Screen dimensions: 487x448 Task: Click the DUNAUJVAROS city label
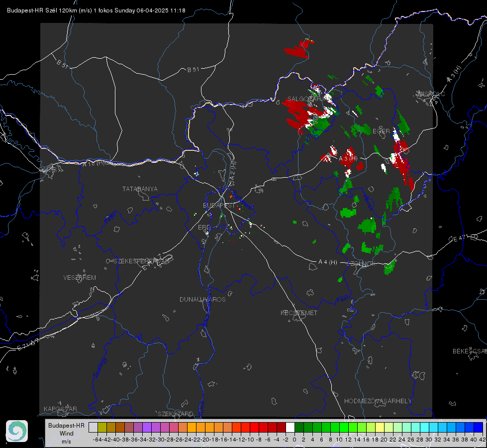click(202, 299)
